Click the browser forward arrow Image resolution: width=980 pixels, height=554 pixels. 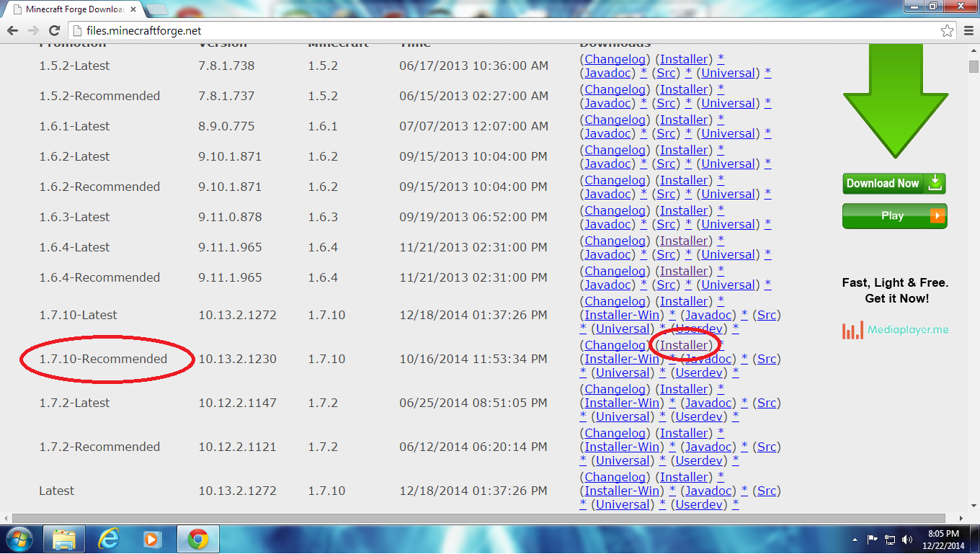coord(33,31)
